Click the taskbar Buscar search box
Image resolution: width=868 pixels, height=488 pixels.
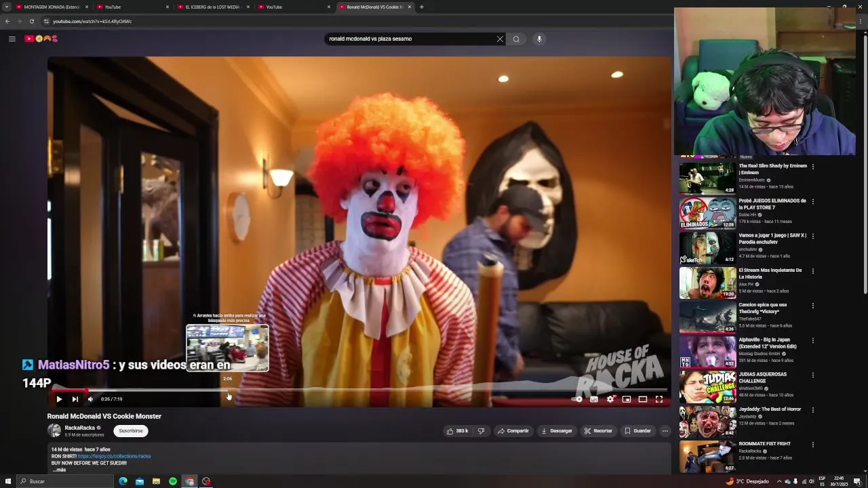65,481
